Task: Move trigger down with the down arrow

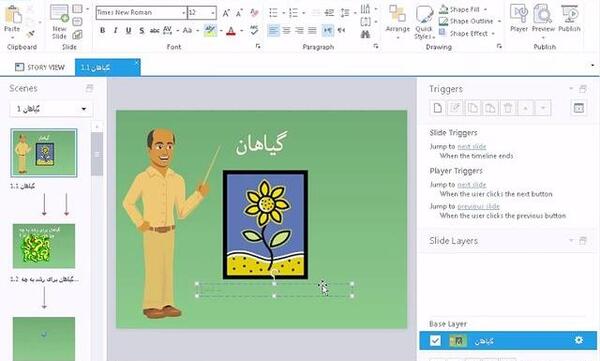Action: click(543, 108)
